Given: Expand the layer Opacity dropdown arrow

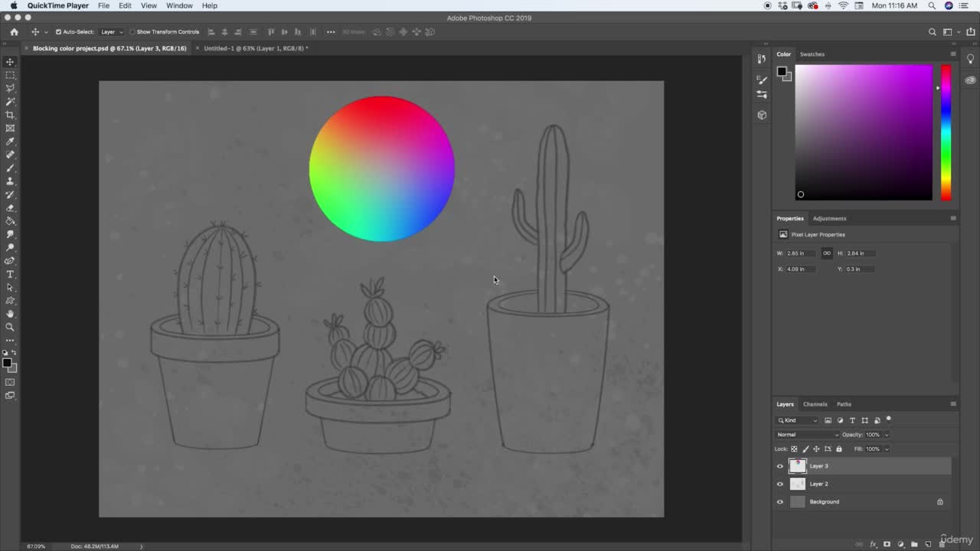Looking at the screenshot, I should pyautogui.click(x=887, y=435).
